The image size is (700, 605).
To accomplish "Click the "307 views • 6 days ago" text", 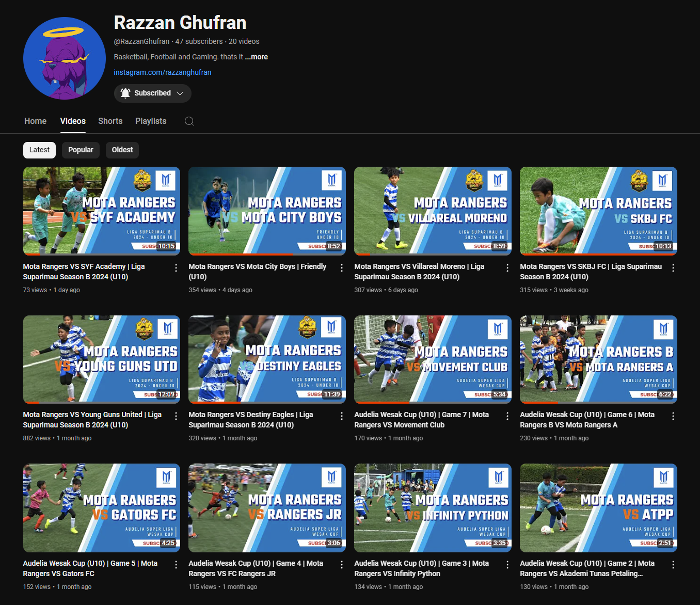I will [386, 290].
